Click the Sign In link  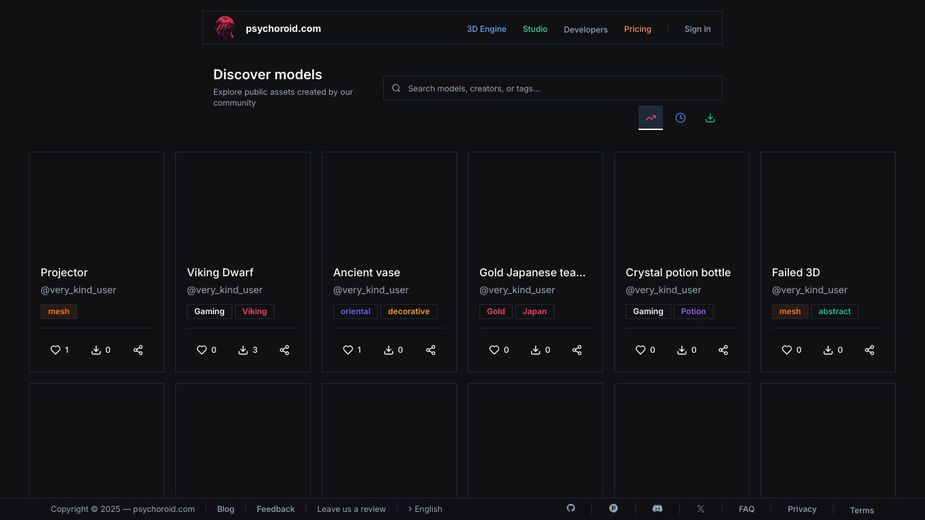coord(697,29)
